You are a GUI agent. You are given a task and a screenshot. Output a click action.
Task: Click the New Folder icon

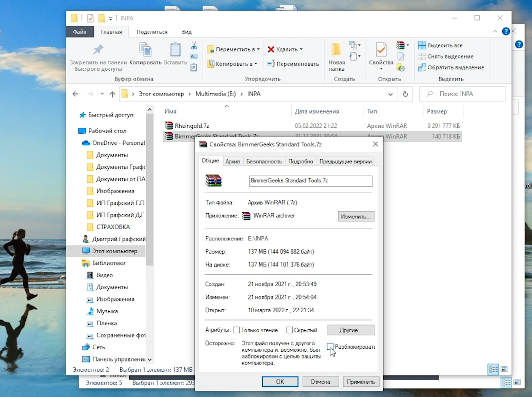tap(336, 50)
